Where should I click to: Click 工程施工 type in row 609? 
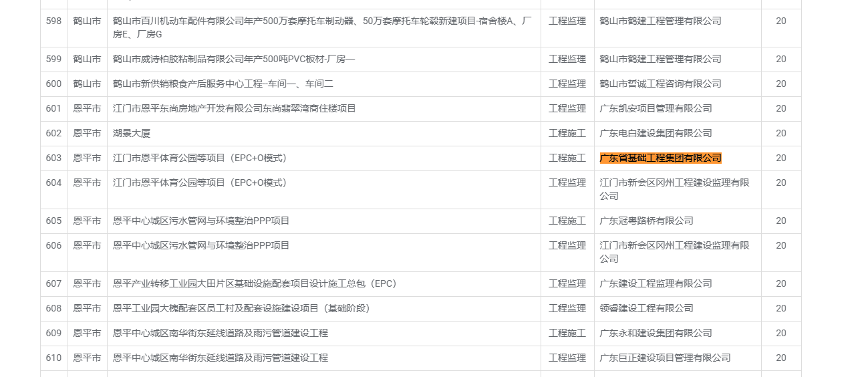[567, 334]
